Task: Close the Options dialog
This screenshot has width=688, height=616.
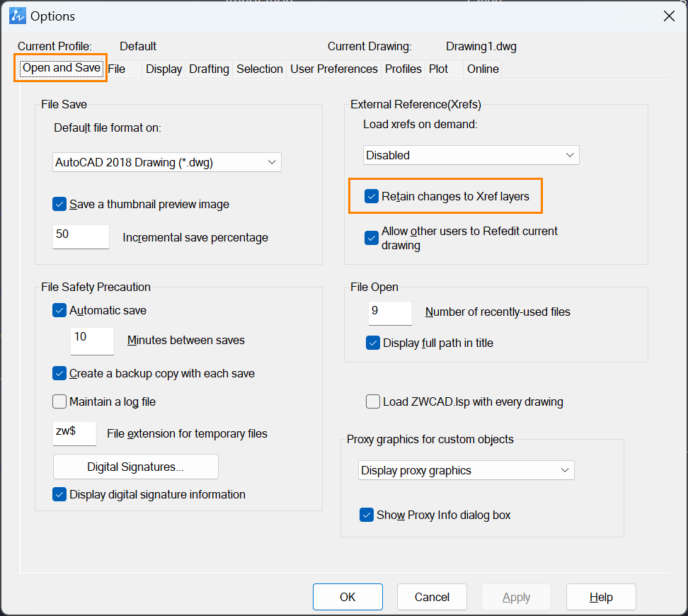Action: coord(669,16)
